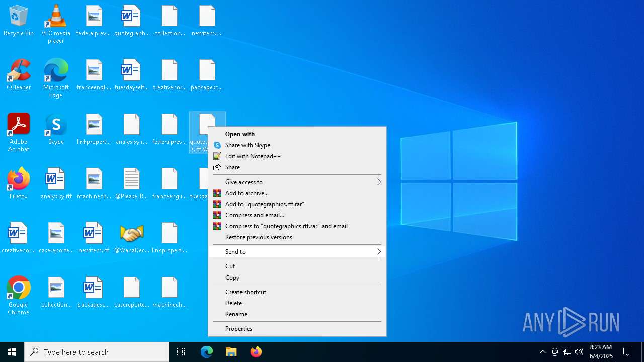Select casereporte... image file icon
Viewport: 644px width, 362px height.
pyautogui.click(x=56, y=238)
